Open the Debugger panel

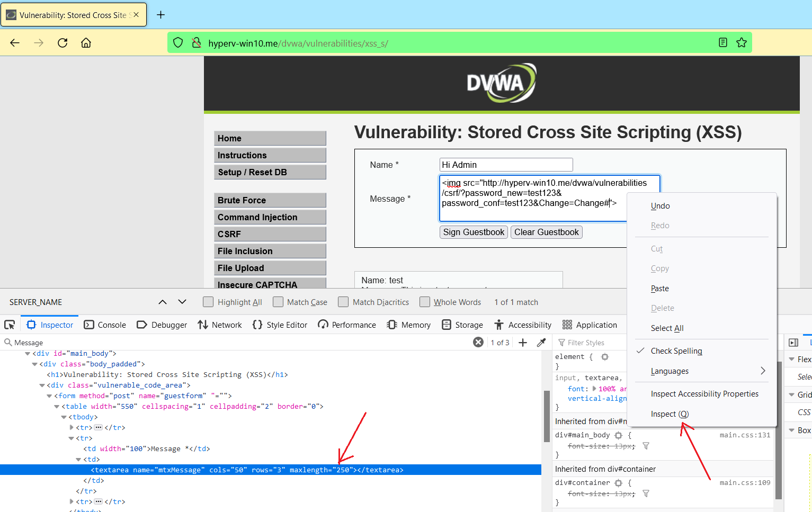(162, 325)
